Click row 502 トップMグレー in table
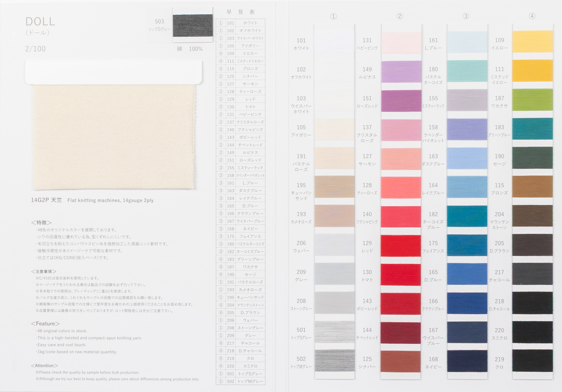The height and width of the screenshot is (392, 562). pyautogui.click(x=240, y=381)
